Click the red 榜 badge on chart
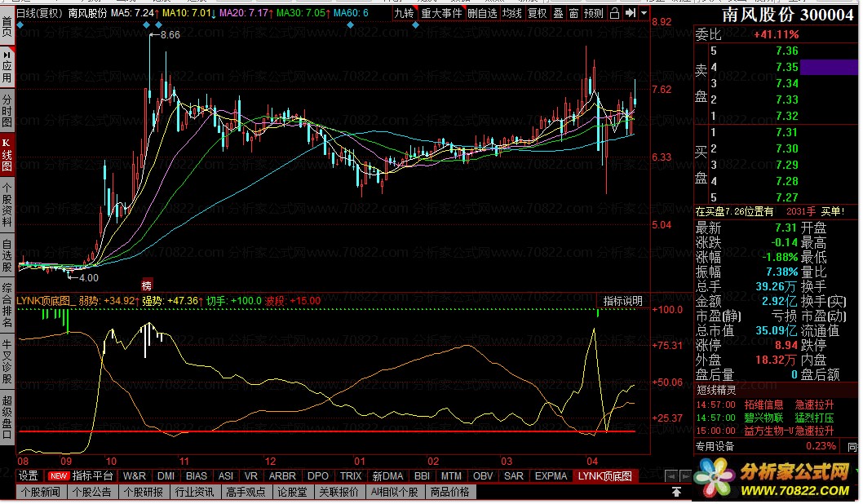863x504 pixels. pos(147,285)
